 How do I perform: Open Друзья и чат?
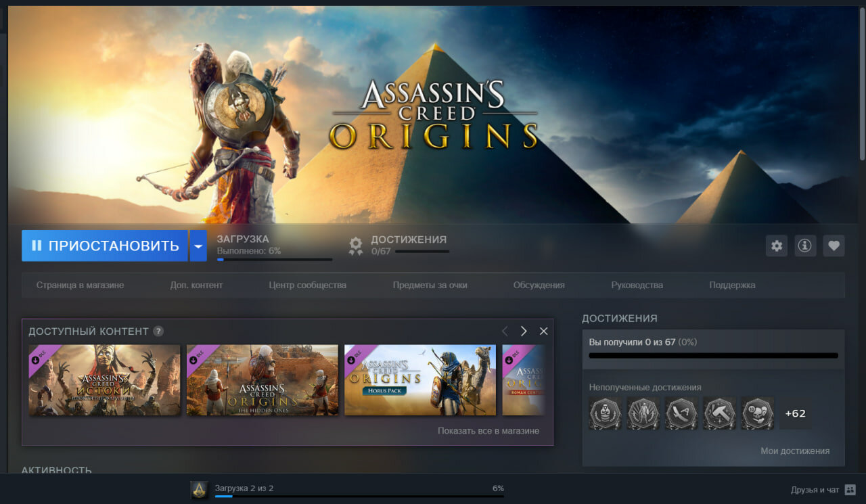[x=815, y=490]
